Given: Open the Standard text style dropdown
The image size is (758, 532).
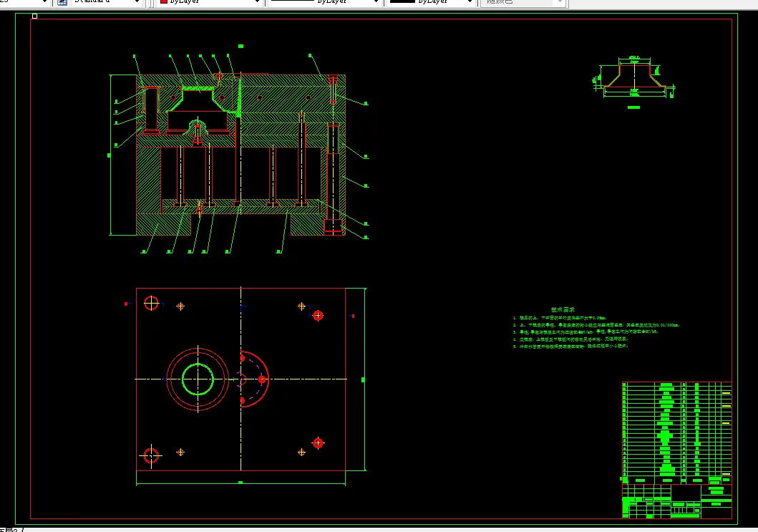Looking at the screenshot, I should coord(107,2).
